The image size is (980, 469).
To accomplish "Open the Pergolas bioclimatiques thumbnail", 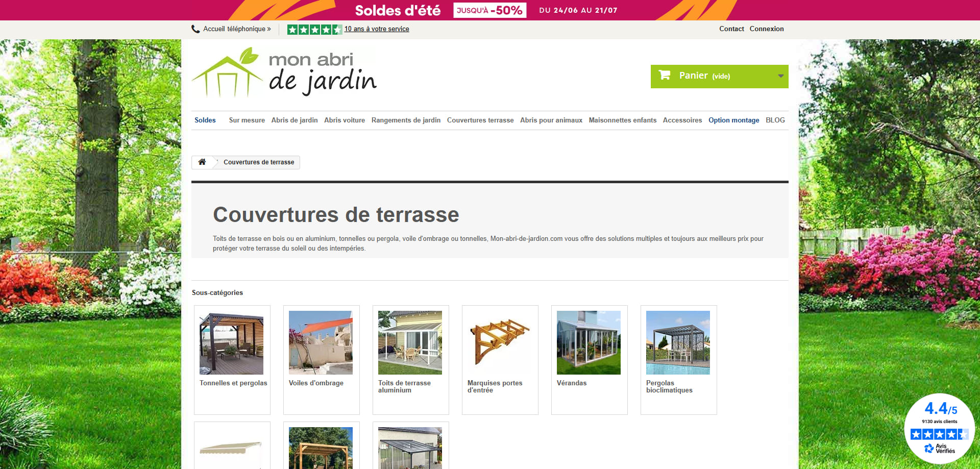I will click(x=678, y=342).
